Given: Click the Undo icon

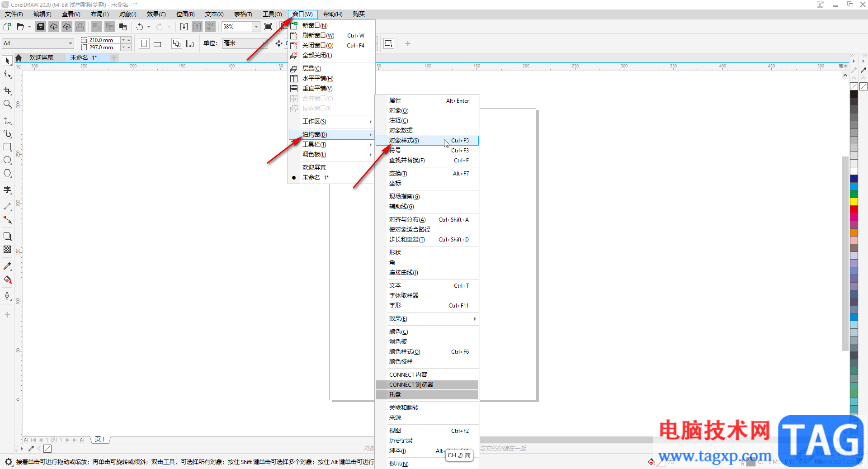Looking at the screenshot, I should pos(140,27).
